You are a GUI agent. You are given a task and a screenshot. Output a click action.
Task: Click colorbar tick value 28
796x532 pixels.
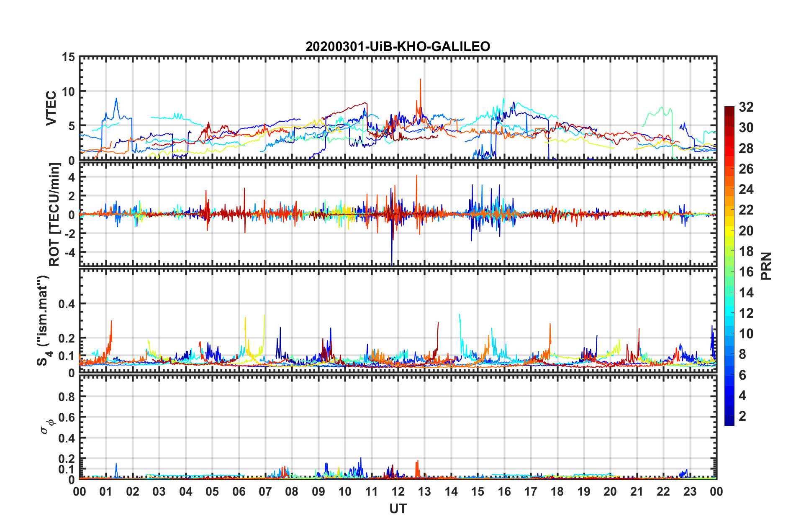click(x=746, y=148)
